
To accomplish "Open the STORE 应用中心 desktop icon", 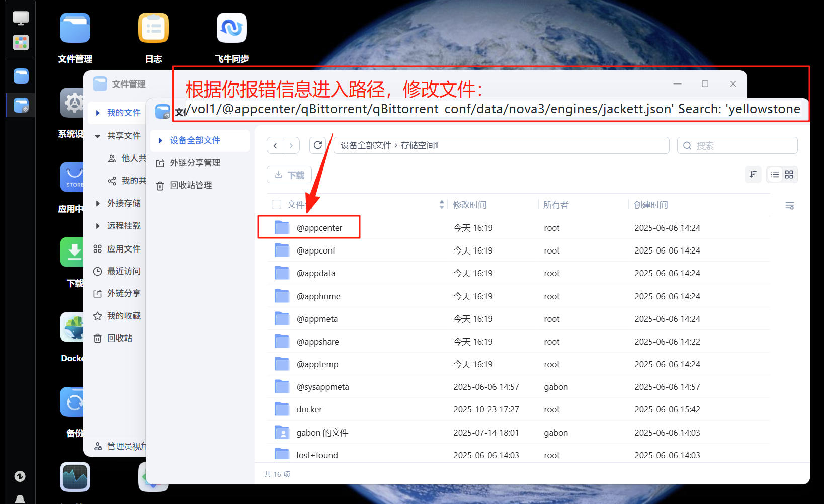I will click(72, 177).
